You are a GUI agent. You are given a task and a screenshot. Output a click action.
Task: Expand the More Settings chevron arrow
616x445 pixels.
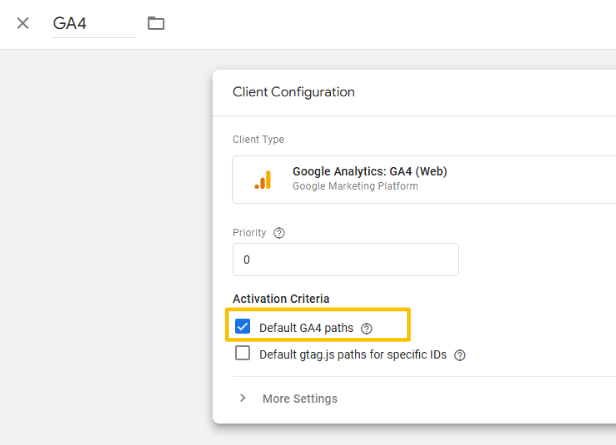click(x=242, y=398)
